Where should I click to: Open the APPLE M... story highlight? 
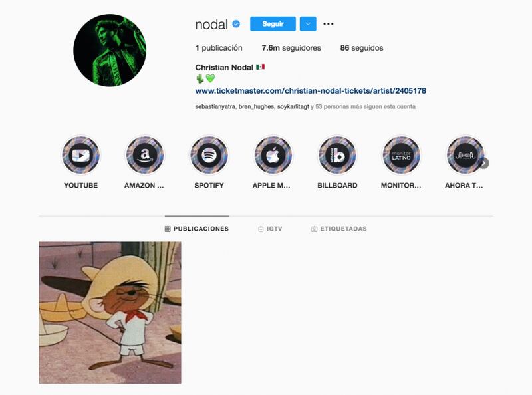(273, 156)
